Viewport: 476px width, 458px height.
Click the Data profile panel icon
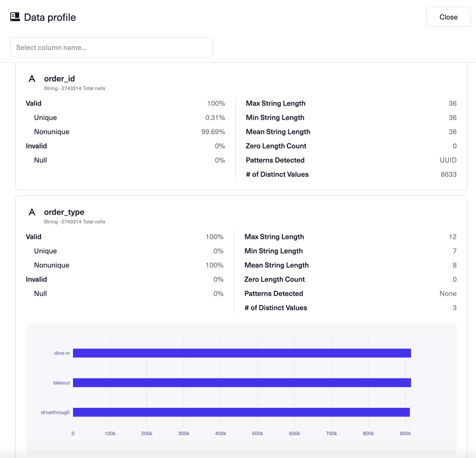(14, 16)
